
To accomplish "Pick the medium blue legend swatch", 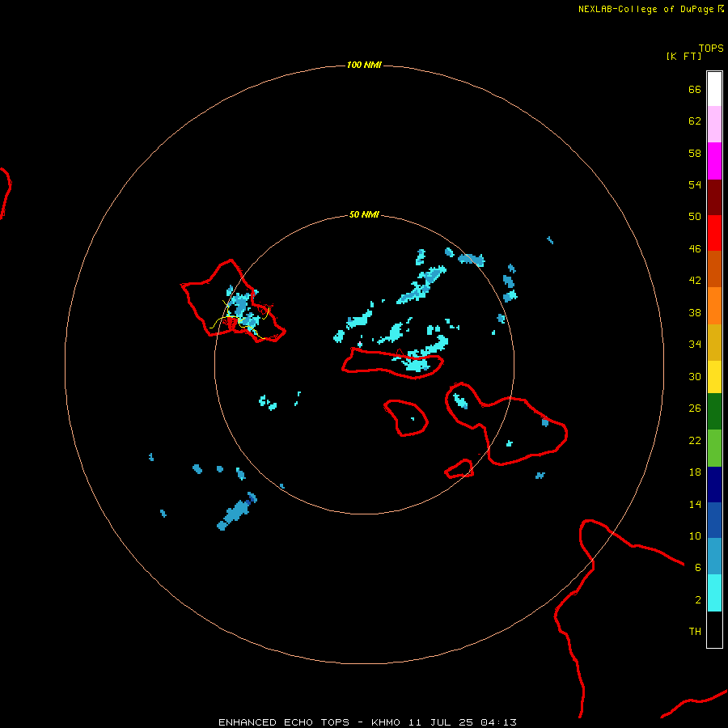I will coord(714,520).
